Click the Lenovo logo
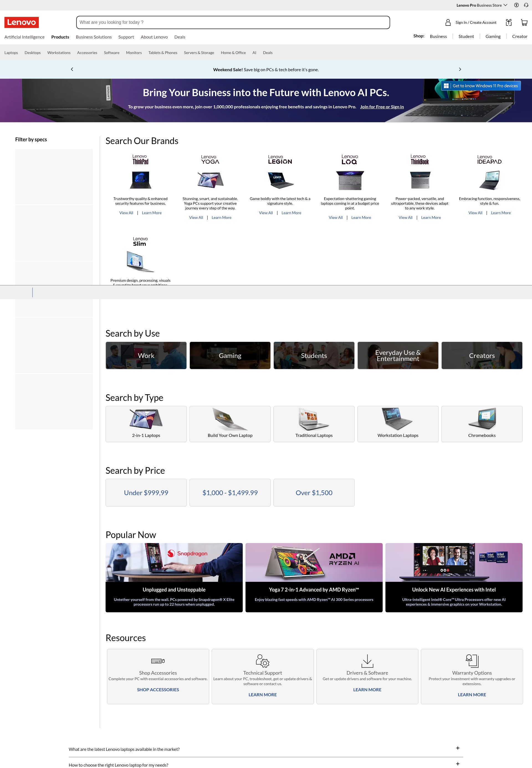The width and height of the screenshot is (532, 768). click(22, 22)
